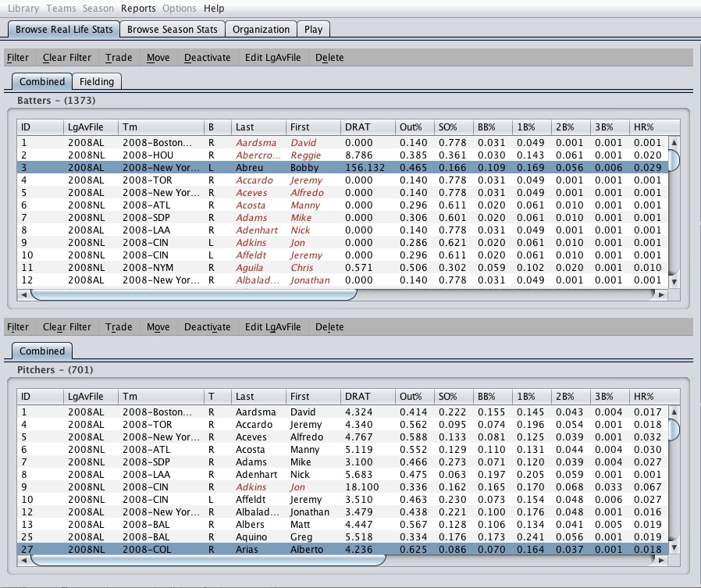The width and height of the screenshot is (701, 588).
Task: Click the T column header in Pitchers
Action: coord(218,396)
